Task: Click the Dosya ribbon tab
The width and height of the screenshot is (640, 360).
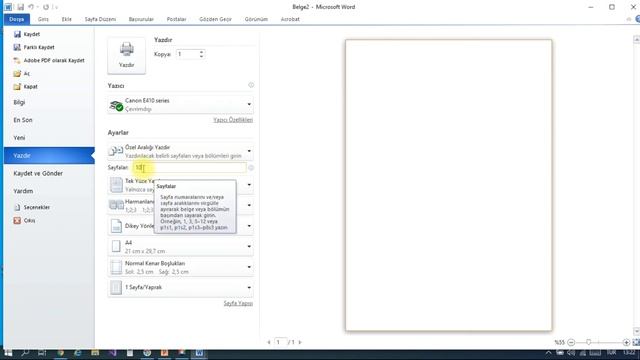Action: click(x=17, y=19)
